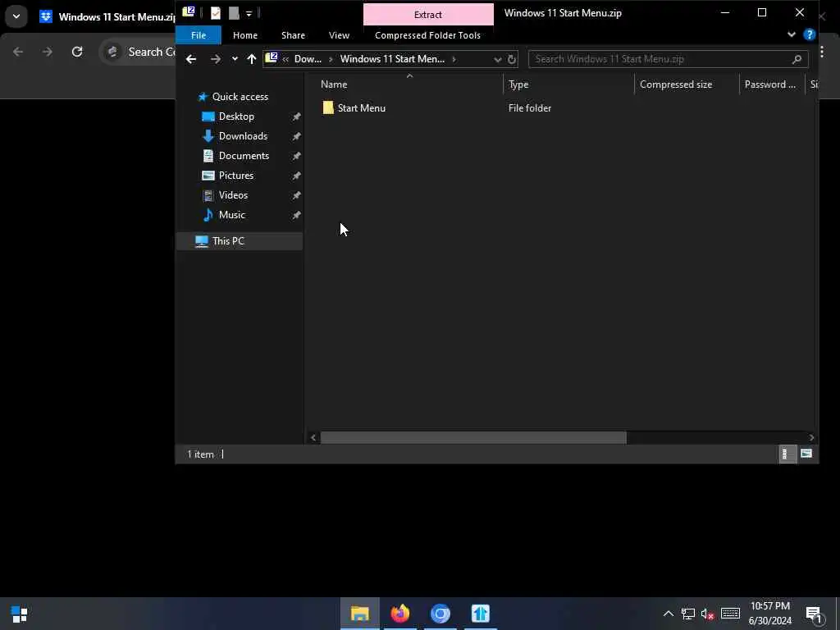The width and height of the screenshot is (840, 630).
Task: Click scroll left arrow of horizontal scrollbar
Action: click(x=313, y=438)
